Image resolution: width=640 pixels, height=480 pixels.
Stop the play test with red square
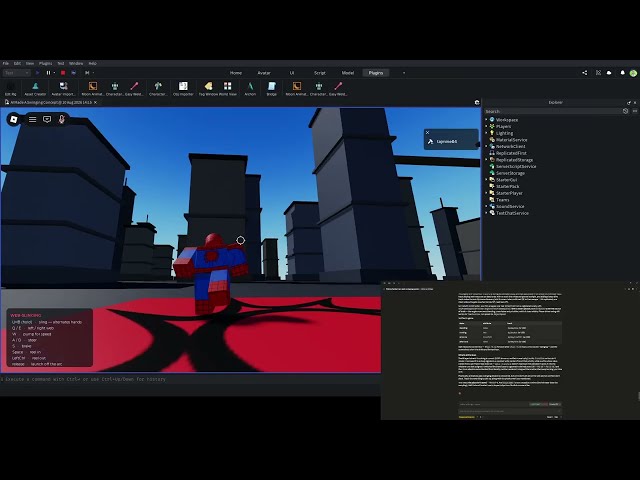(x=63, y=73)
